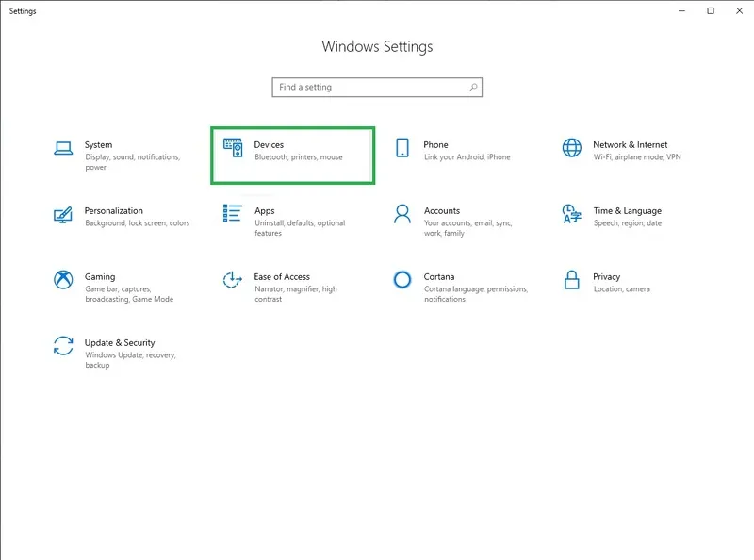
Task: Open the Apps settings title
Action: pos(265,211)
